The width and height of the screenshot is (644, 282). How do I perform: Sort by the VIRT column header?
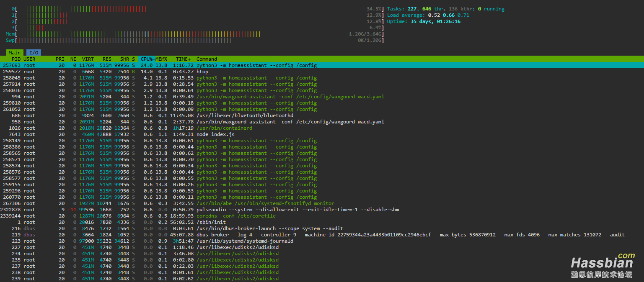(x=88, y=59)
